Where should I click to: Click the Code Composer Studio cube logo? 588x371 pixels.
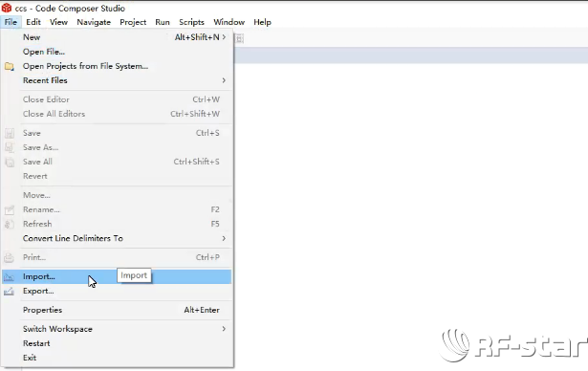click(x=7, y=8)
